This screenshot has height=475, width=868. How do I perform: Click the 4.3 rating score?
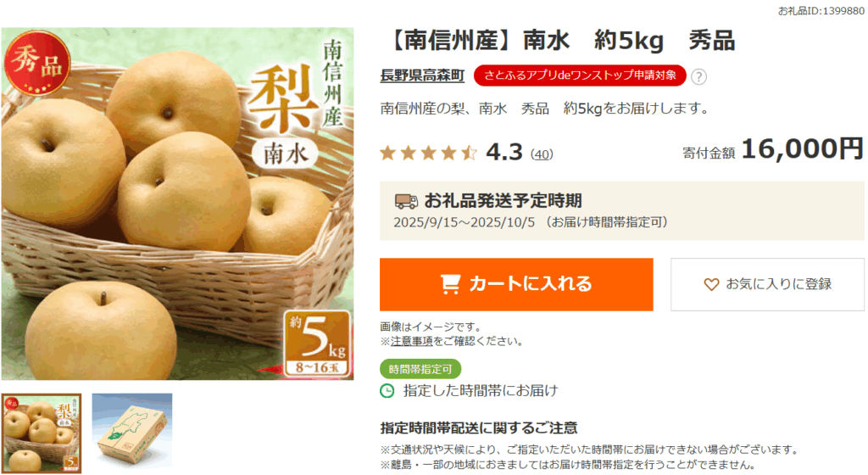504,152
